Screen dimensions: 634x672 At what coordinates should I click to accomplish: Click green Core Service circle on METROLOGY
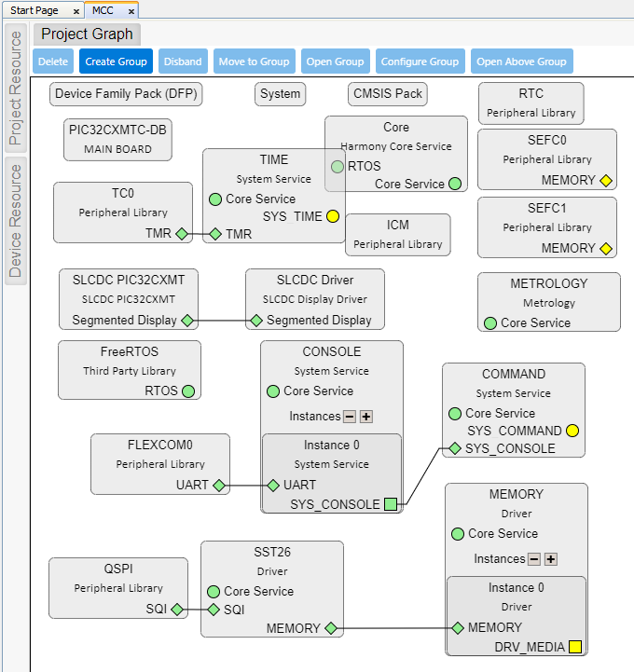click(489, 323)
